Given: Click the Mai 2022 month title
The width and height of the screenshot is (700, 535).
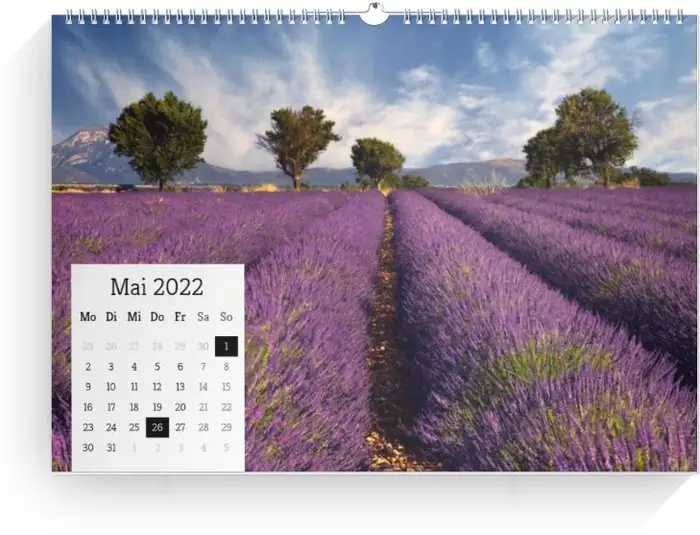Looking at the screenshot, I should click(x=157, y=287).
